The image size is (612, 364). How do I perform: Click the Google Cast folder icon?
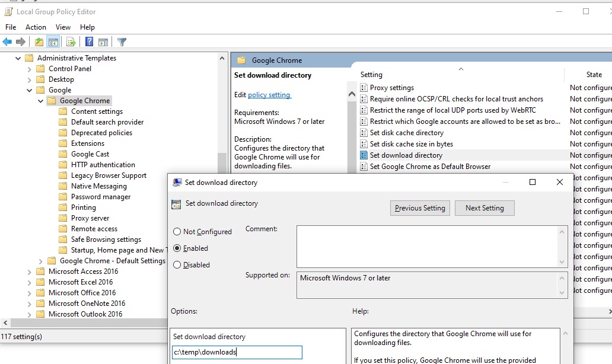coord(63,154)
